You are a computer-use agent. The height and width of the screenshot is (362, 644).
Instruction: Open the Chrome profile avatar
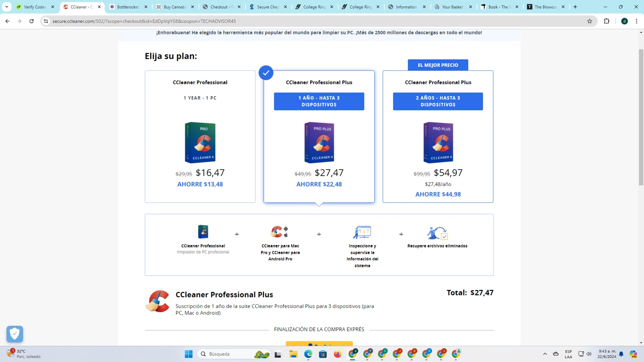(x=625, y=21)
